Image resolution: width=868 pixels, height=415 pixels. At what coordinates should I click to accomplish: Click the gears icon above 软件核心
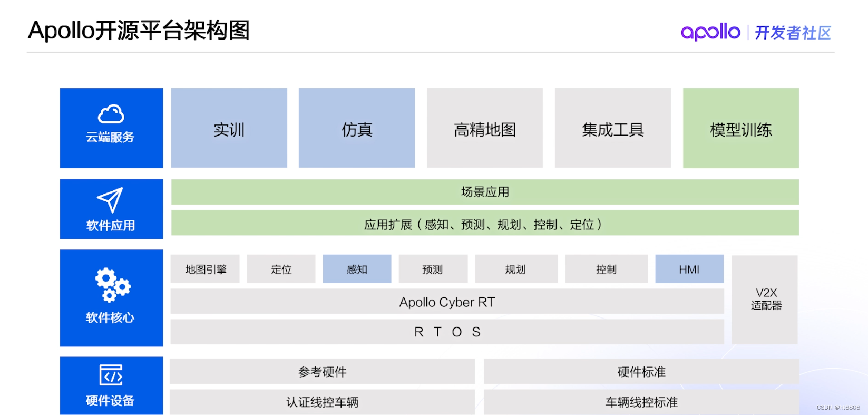112,285
